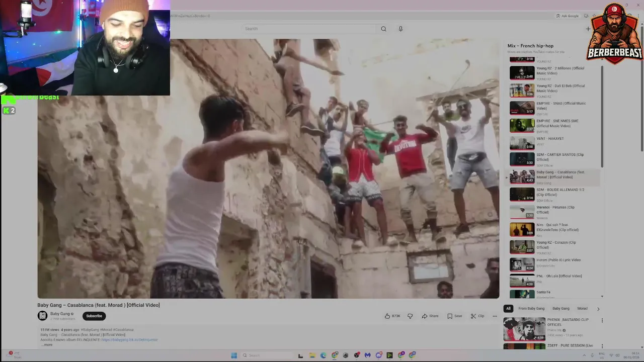The width and height of the screenshot is (644, 362).
Task: Click the video player showing Casablanca clip
Action: coord(268,168)
